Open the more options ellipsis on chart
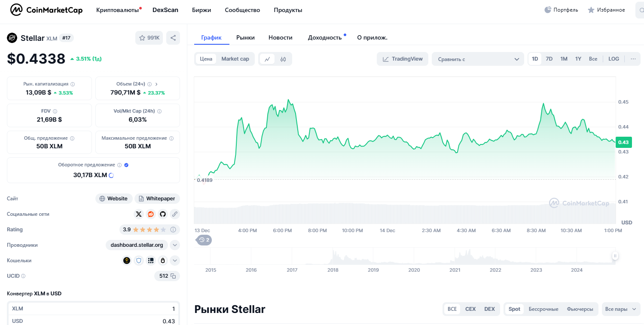Image resolution: width=644 pixels, height=325 pixels. tap(633, 59)
